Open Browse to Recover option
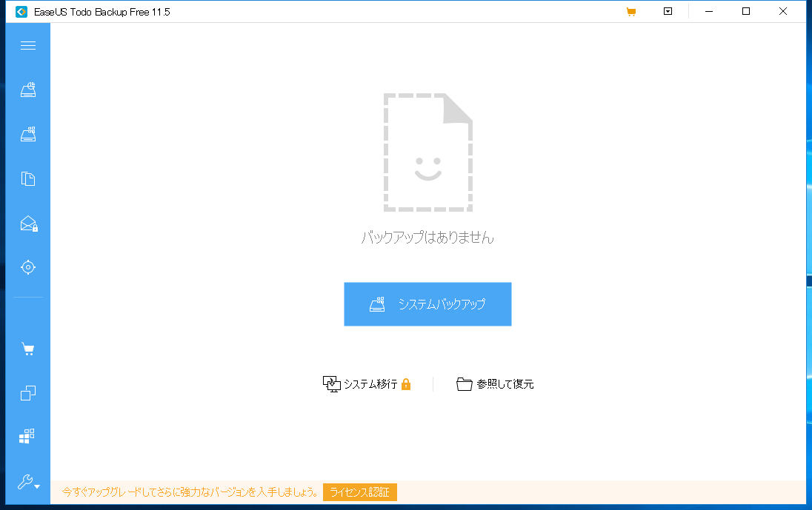Screen dimensions: 812x510 [495, 384]
